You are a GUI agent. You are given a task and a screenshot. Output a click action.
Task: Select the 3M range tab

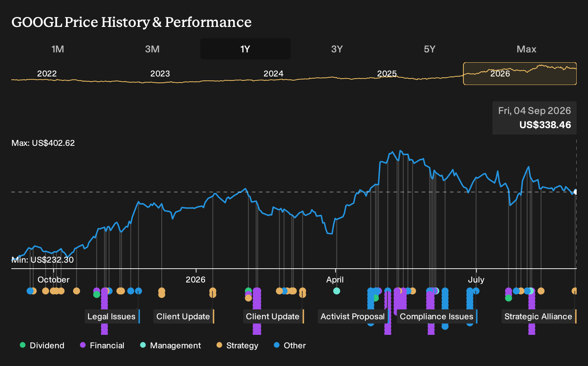click(152, 49)
